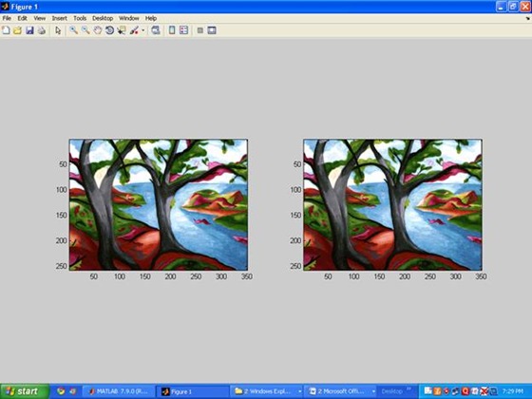Viewport: 532px width, 399px height.
Task: Click the system clock showing 7:29 PM
Action: (513, 391)
